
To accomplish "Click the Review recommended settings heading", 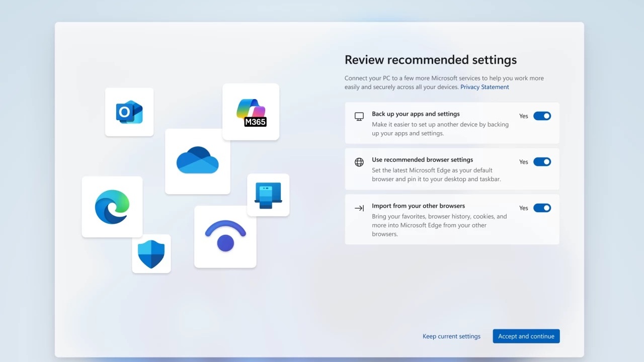I will (x=430, y=60).
